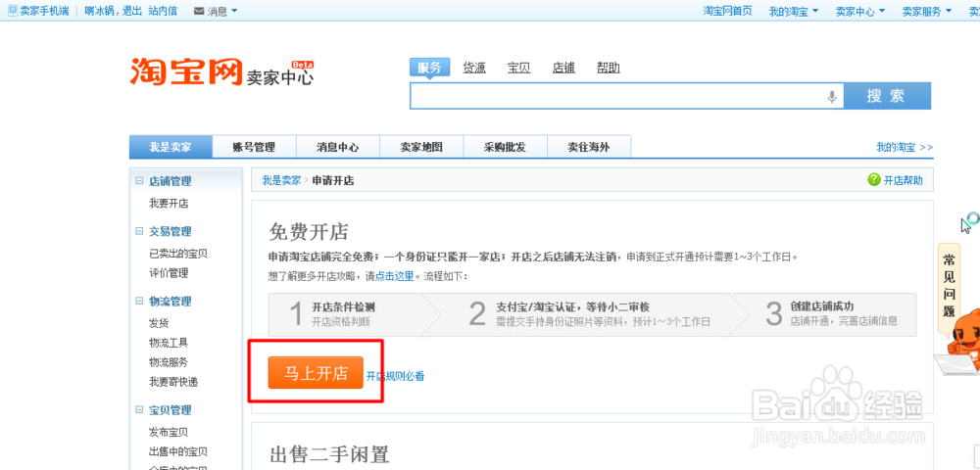
Task: Select the 卖往海外 tab
Action: [x=589, y=147]
